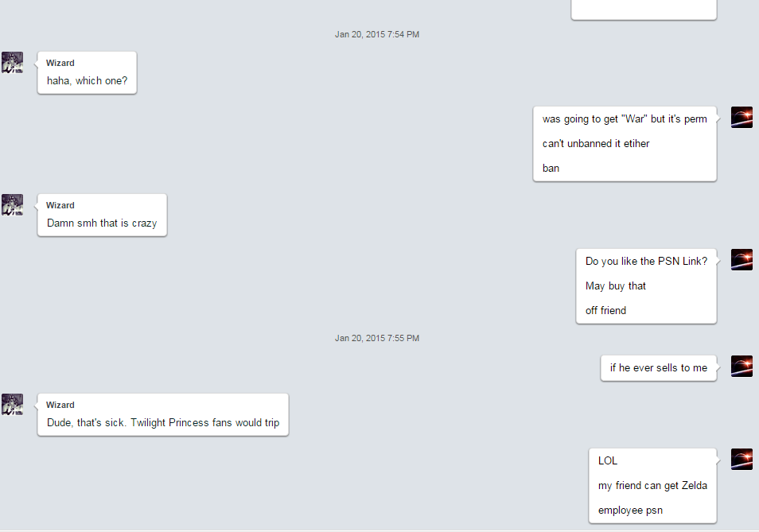Click the Jan 20, 2015 7:54 PM timestamp
Image resolution: width=759 pixels, height=532 pixels.
pos(377,34)
